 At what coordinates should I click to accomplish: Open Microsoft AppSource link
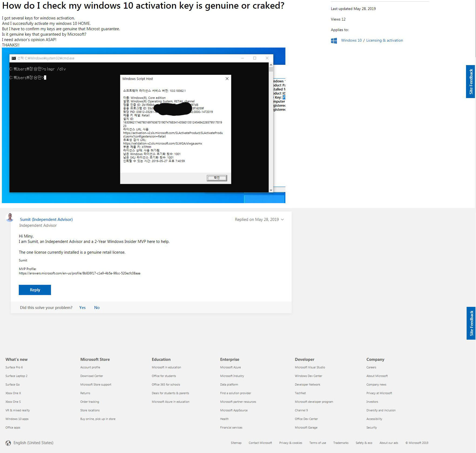[x=234, y=411]
